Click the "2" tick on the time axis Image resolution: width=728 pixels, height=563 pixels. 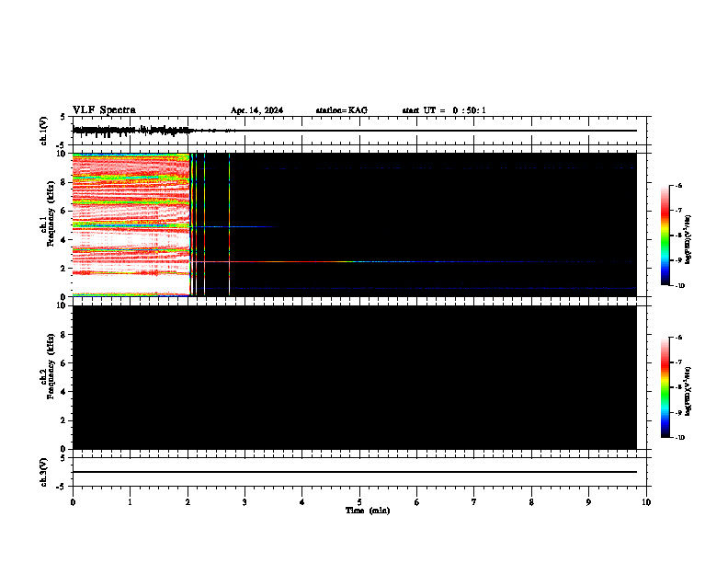tap(188, 502)
